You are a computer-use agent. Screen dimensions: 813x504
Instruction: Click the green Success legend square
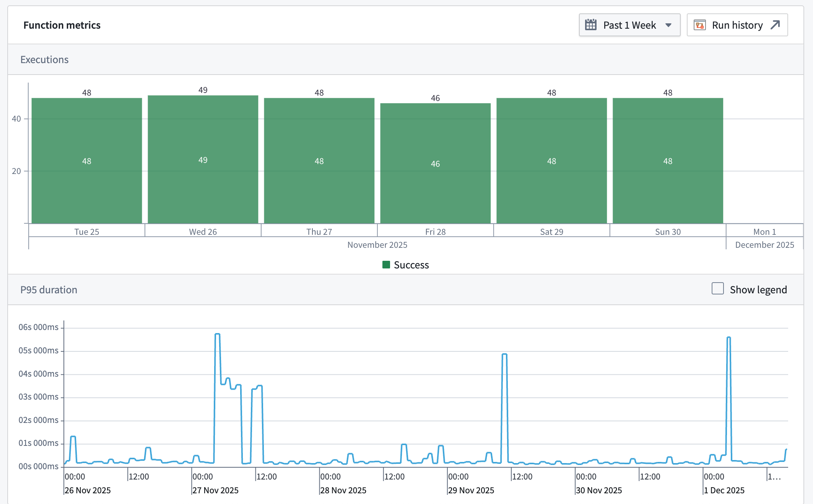coord(386,264)
